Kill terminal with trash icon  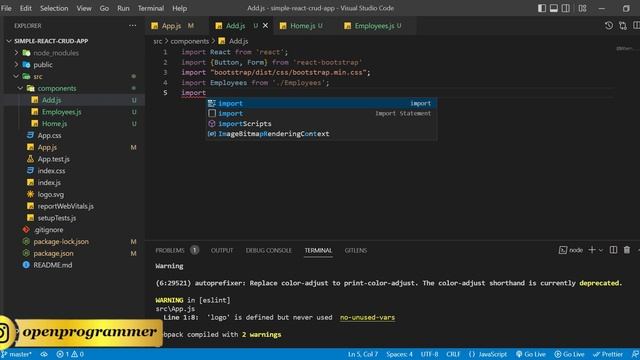[x=627, y=250]
